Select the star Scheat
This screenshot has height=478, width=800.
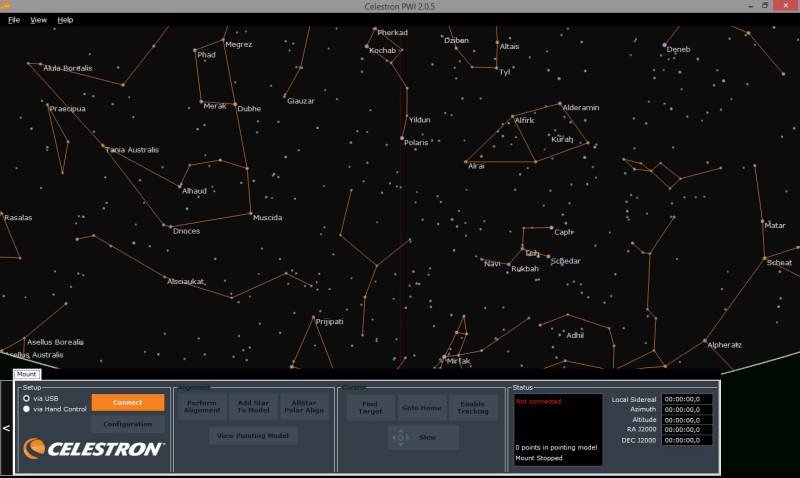point(764,258)
